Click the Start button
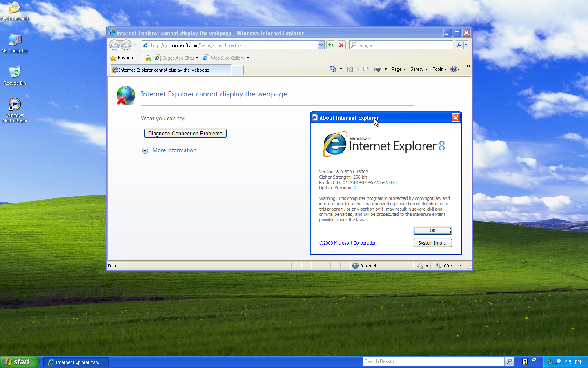The height and width of the screenshot is (368, 588). (20, 362)
